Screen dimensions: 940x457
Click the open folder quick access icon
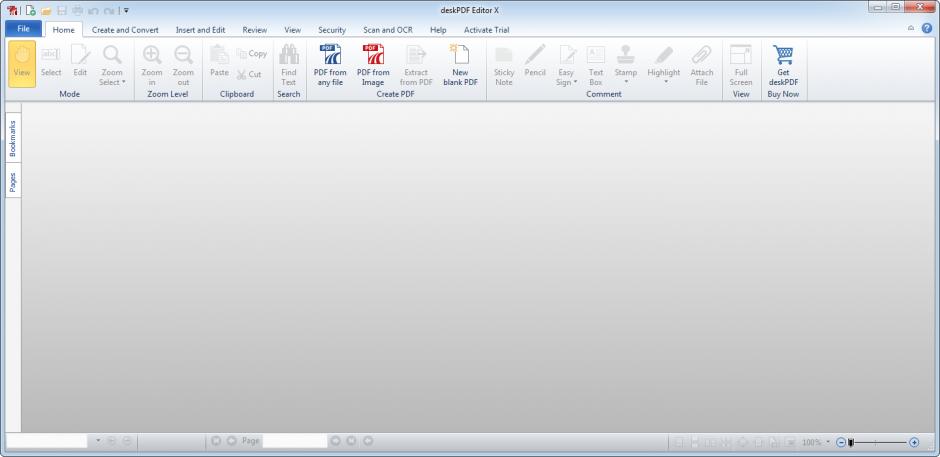[x=46, y=10]
